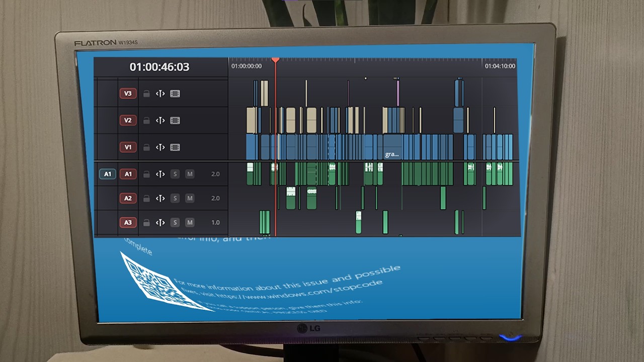The height and width of the screenshot is (362, 644).
Task: Lock the A1 audio track
Action: (x=146, y=174)
